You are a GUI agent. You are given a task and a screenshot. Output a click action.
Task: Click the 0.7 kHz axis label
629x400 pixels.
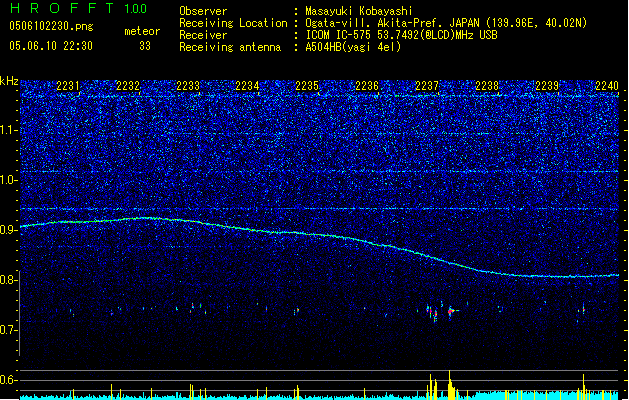(9, 330)
